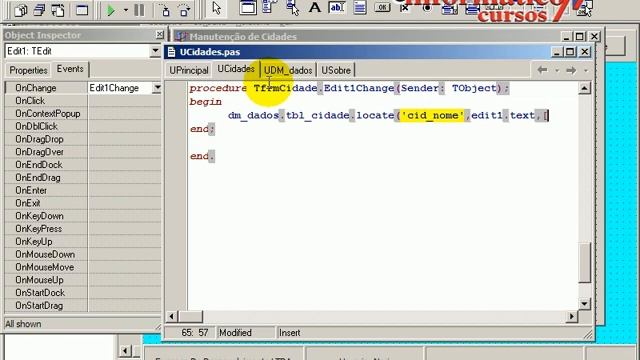Image resolution: width=640 pixels, height=360 pixels.
Task: Pick the PopupMenu component icon
Action: click(x=292, y=7)
